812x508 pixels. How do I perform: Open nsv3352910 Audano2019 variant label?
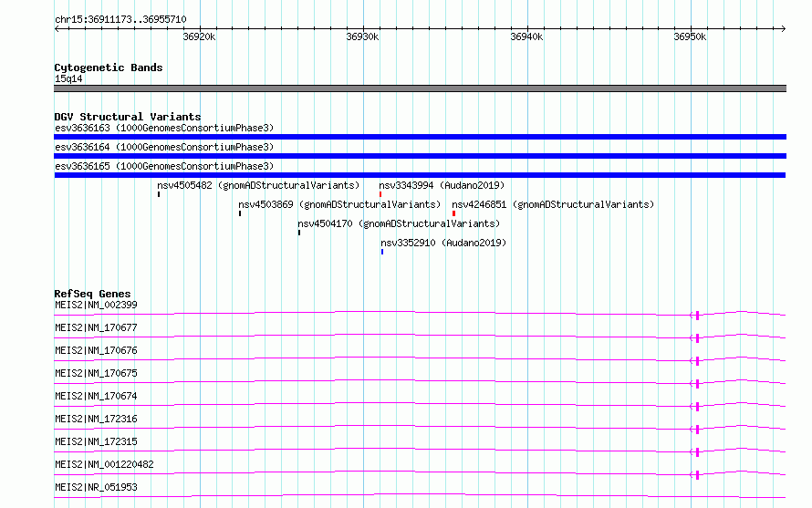[443, 243]
